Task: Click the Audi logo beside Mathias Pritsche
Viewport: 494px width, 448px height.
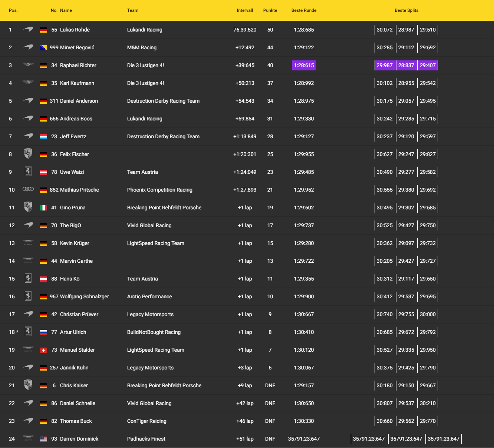Action: [28, 189]
